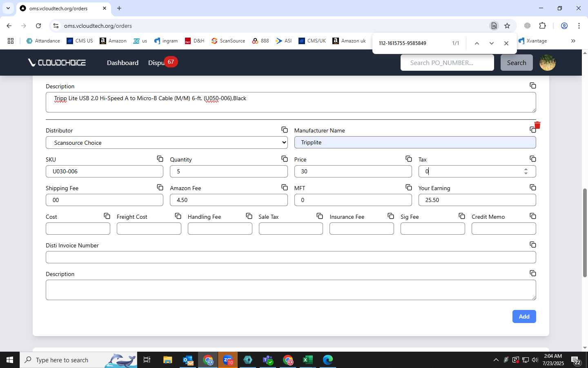Copy the Amazon Fee value

coord(285,187)
